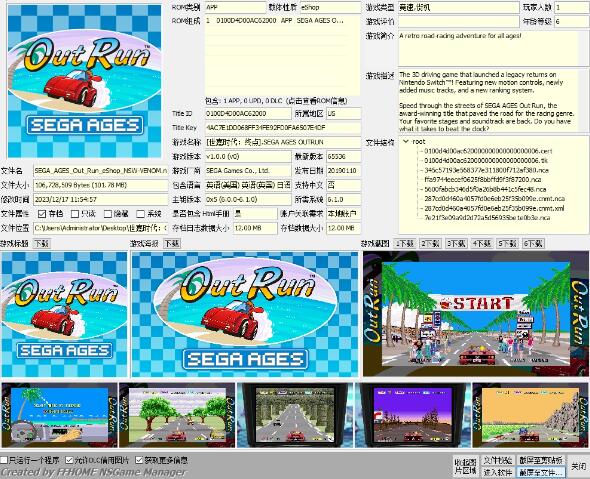Viewport: 590px width, 479px height.
Task: Click the 2下载 screenshot download button
Action: pos(430,243)
